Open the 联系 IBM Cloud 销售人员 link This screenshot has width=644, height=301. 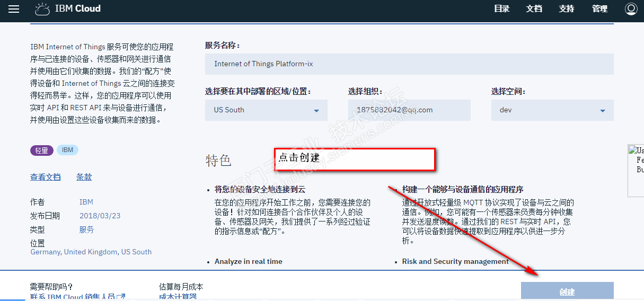click(x=77, y=297)
